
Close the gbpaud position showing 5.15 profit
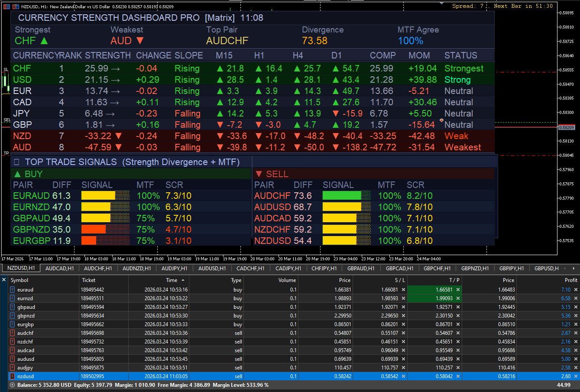point(576,307)
